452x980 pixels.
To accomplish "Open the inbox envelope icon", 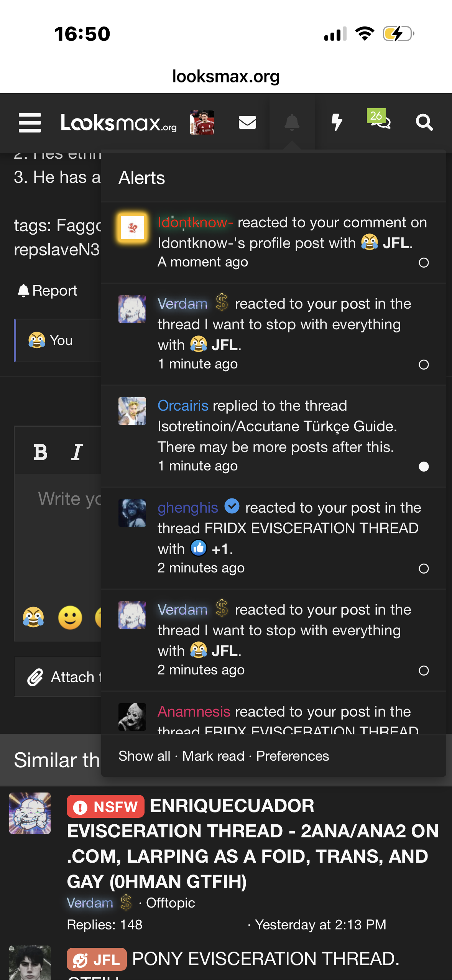I will 247,123.
